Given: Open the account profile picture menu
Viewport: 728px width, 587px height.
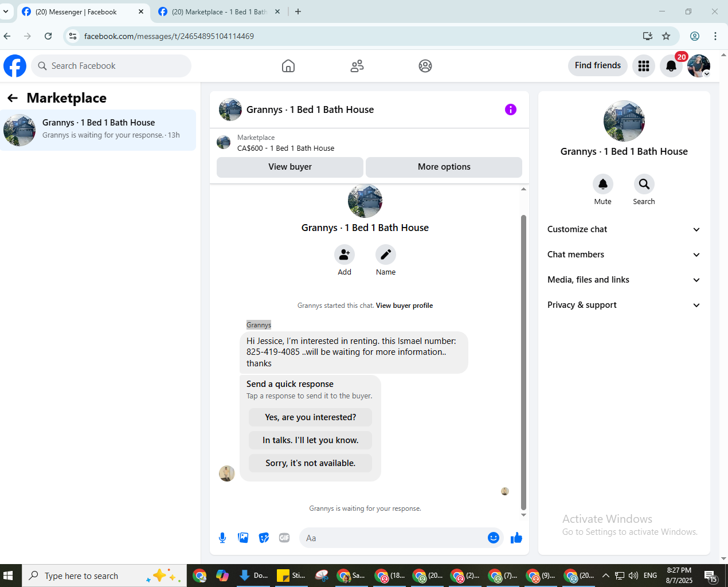Looking at the screenshot, I should point(699,66).
